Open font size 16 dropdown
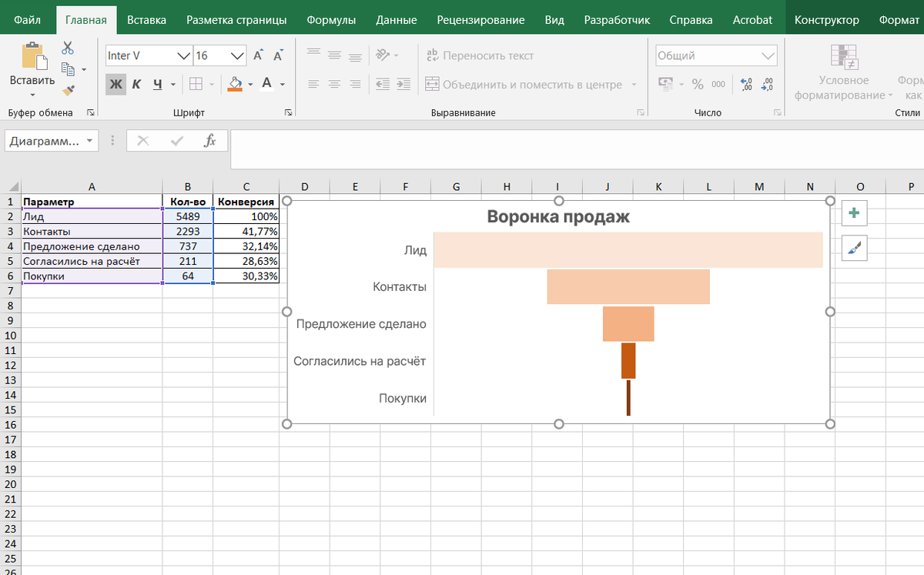 [238, 55]
